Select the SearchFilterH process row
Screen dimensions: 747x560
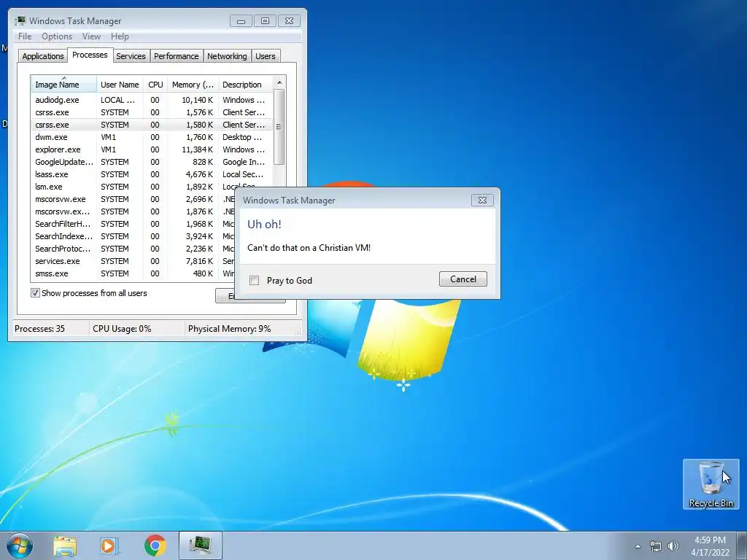133,224
